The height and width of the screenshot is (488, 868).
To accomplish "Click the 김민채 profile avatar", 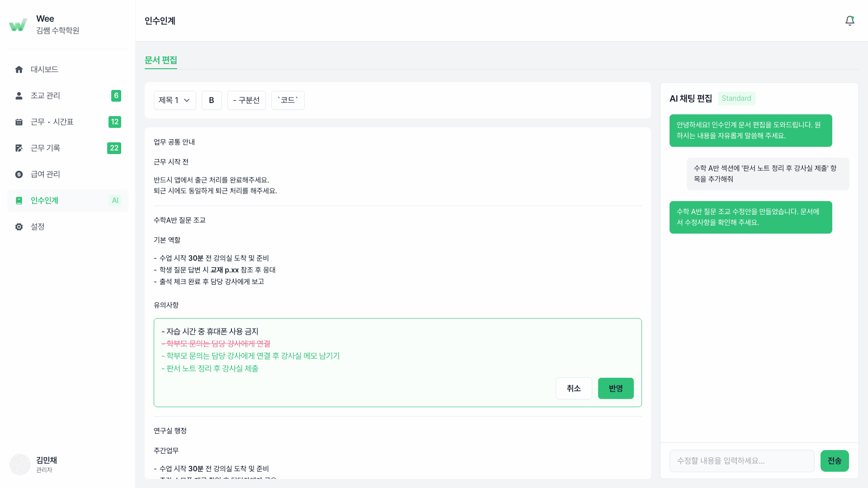I will 20,465.
